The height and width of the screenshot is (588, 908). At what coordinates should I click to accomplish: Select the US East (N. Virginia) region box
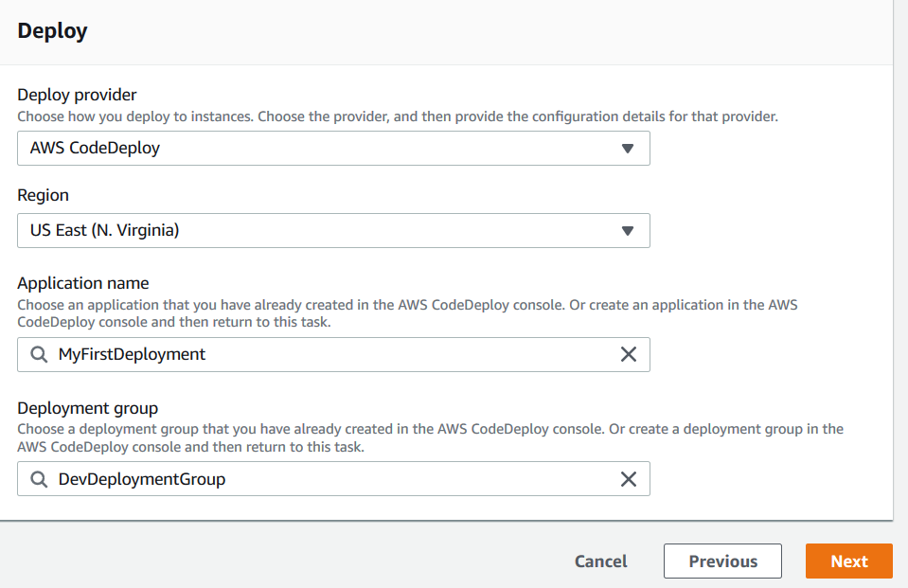[x=331, y=230]
